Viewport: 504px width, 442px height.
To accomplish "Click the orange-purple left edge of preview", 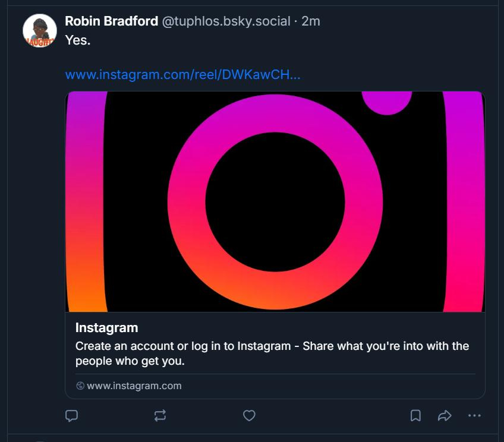I will coord(86,202).
